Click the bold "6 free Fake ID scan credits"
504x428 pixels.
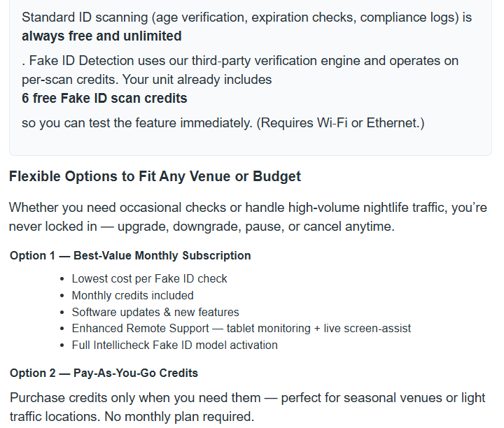pos(104,98)
